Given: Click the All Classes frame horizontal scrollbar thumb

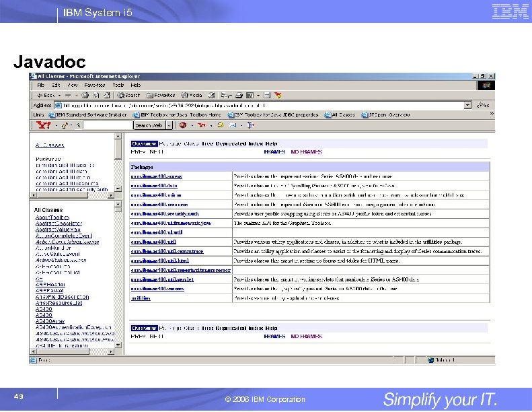Looking at the screenshot, I should coord(63,352).
